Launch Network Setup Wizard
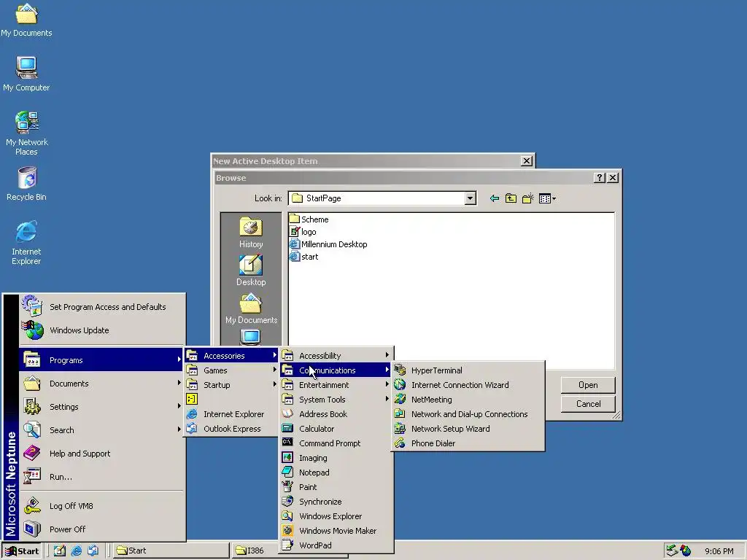Image resolution: width=747 pixels, height=560 pixels. tap(468, 429)
